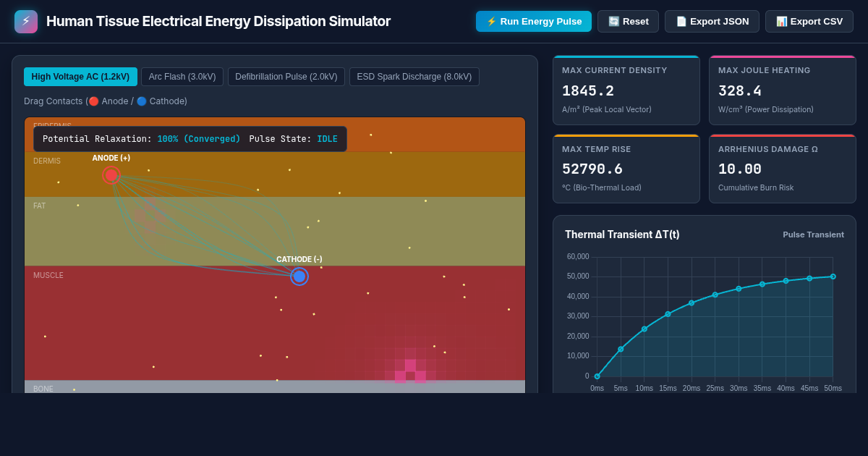868x456 pixels.
Task: Click the Pulse State IDLE indicator
Action: tap(294, 139)
